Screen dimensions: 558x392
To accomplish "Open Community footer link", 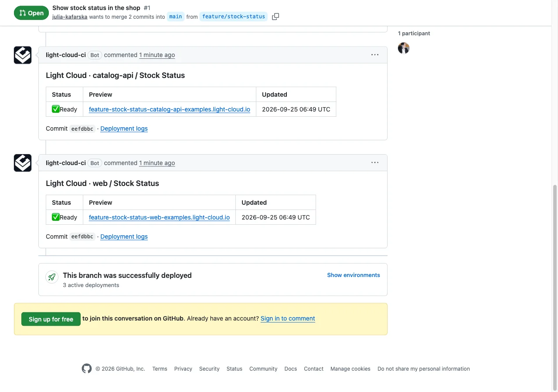I will click(263, 369).
